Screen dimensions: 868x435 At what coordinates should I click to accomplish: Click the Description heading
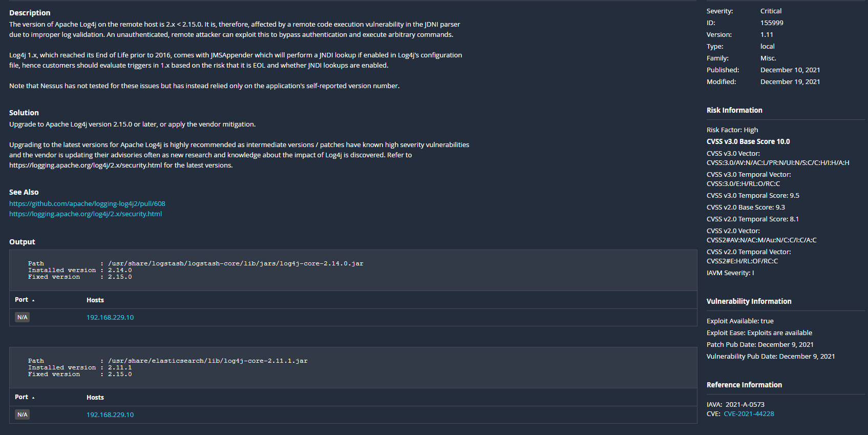tap(30, 13)
